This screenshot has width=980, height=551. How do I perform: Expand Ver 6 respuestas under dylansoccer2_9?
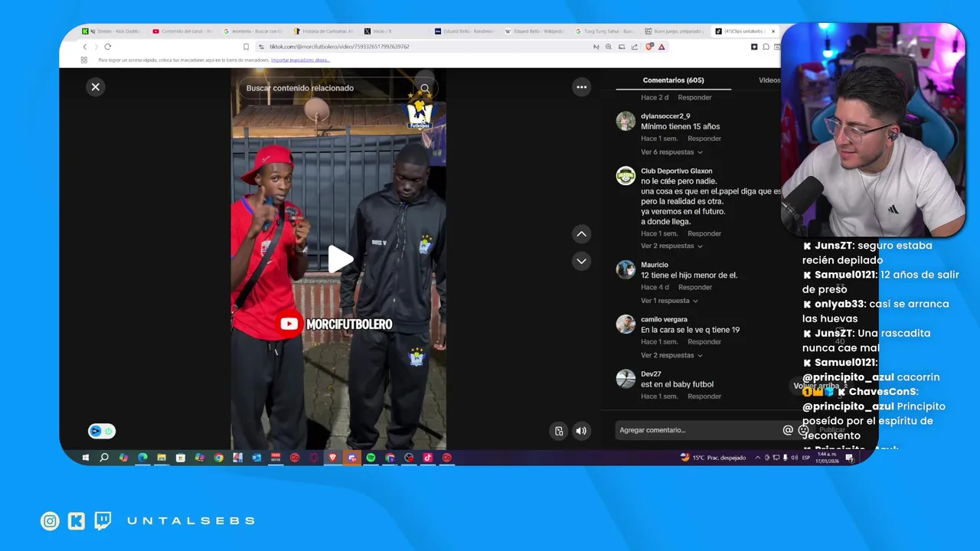point(671,152)
